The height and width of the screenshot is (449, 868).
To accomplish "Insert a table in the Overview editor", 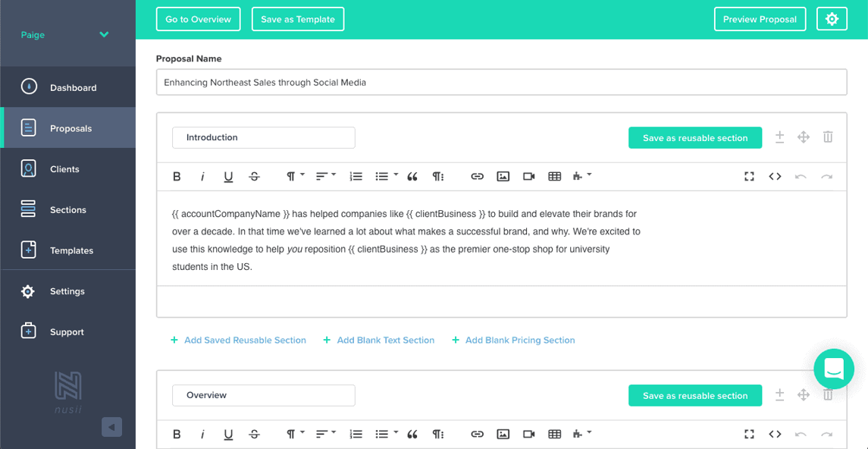I will point(554,434).
